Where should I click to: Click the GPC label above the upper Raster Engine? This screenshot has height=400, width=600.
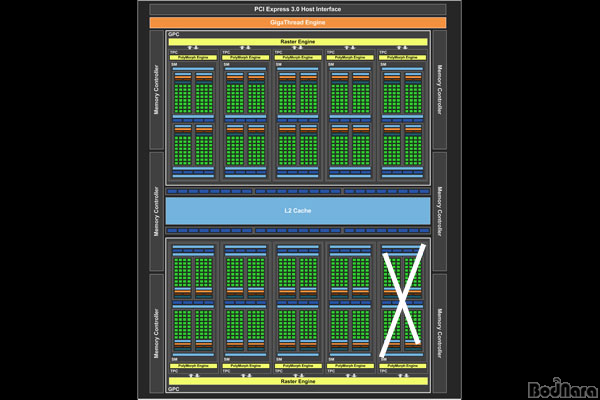[x=173, y=34]
